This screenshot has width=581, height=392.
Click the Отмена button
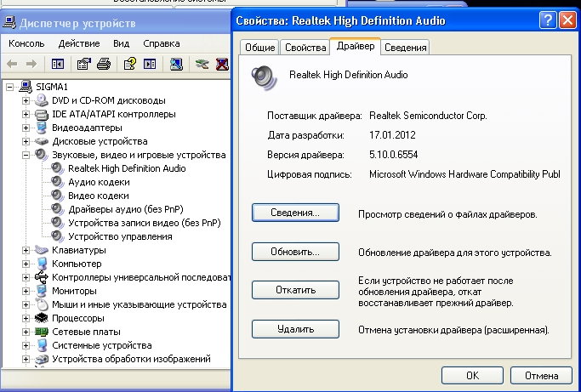[541, 376]
